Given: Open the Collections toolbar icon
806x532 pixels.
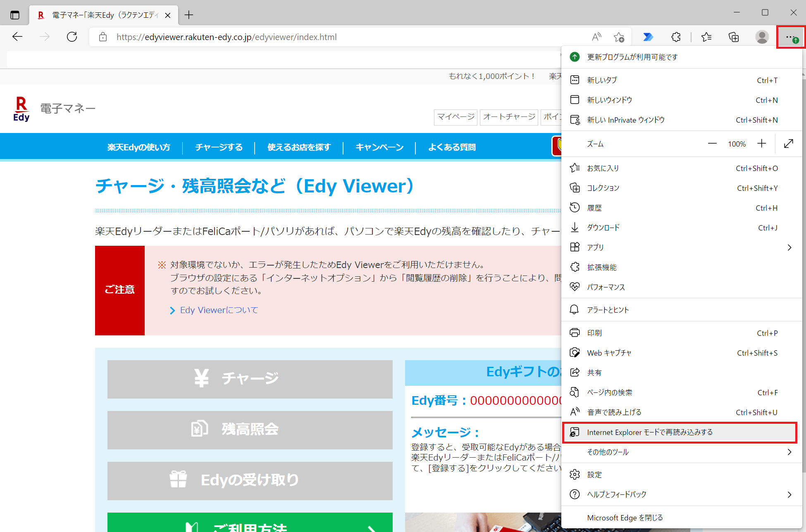Looking at the screenshot, I should coord(734,37).
